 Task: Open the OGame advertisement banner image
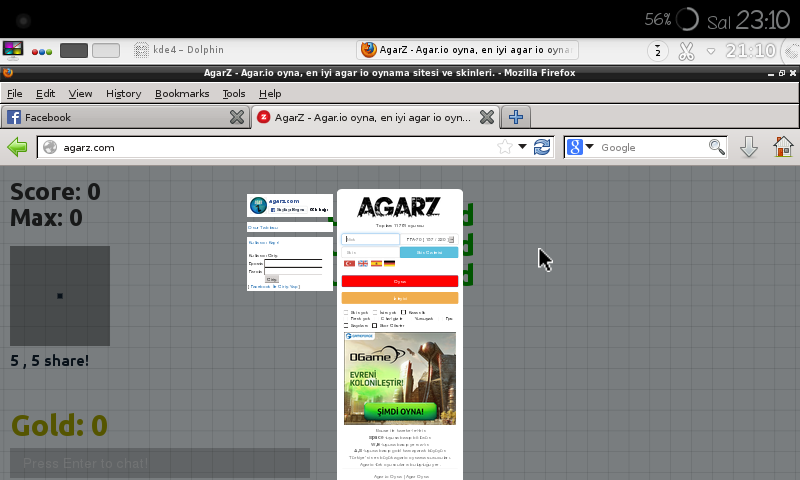tap(400, 378)
